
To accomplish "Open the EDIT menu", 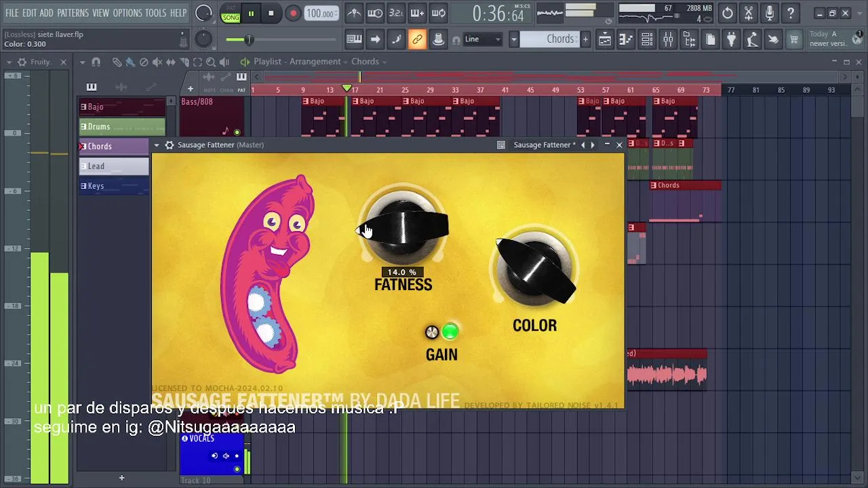I will 29,13.
